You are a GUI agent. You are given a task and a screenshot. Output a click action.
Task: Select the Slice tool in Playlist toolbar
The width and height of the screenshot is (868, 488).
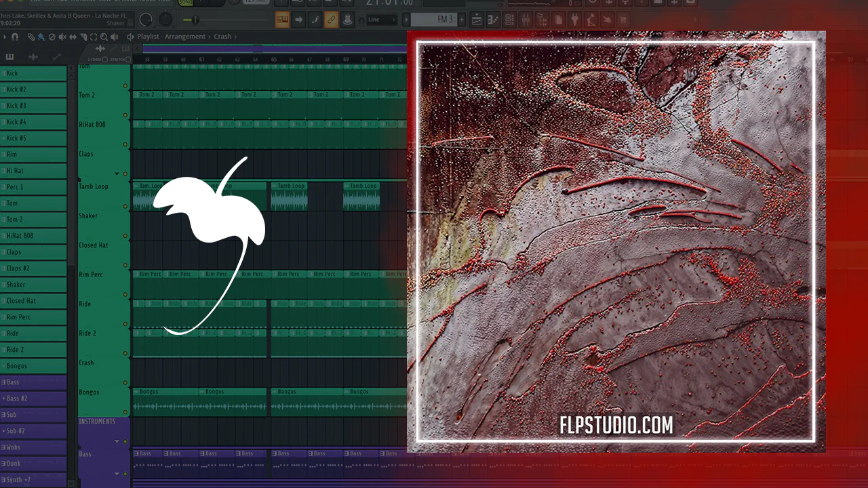[x=83, y=37]
